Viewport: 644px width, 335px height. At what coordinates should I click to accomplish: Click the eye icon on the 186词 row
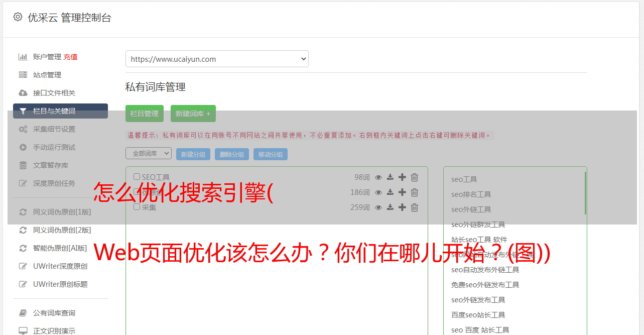pos(378,192)
